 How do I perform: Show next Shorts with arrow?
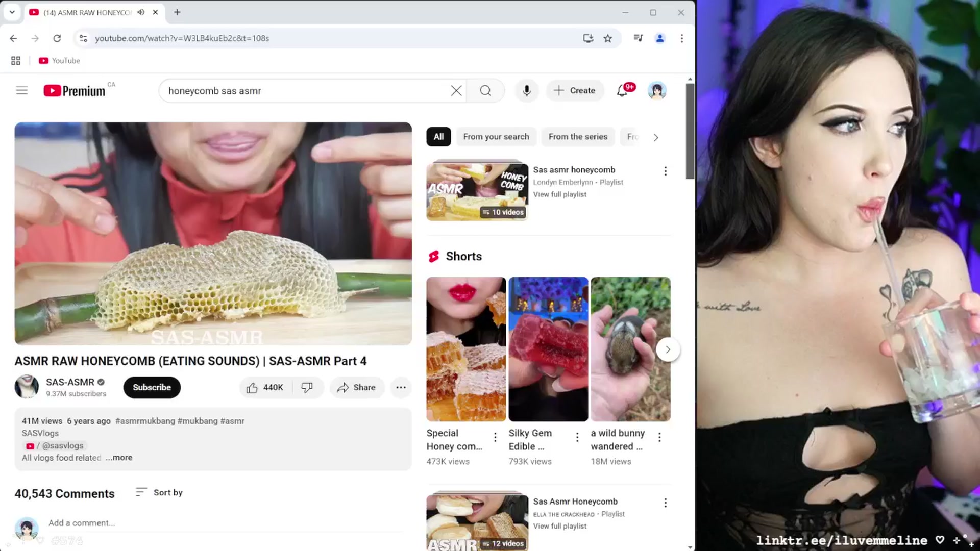[x=668, y=349]
